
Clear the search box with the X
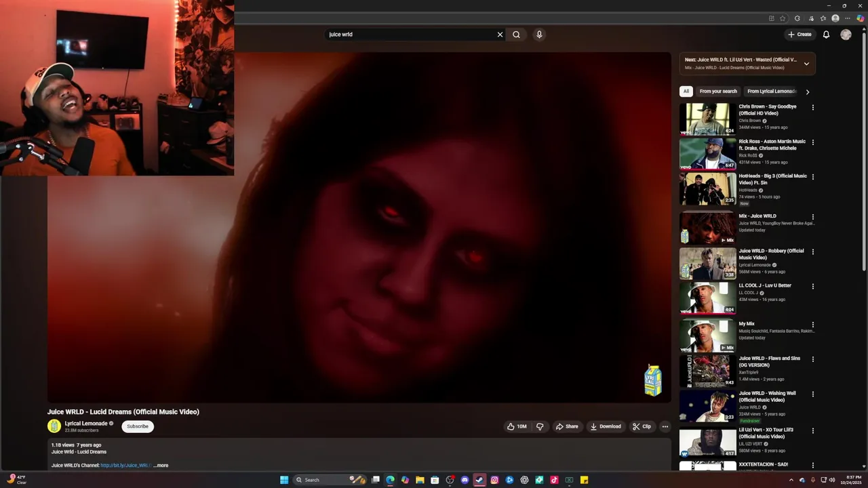[500, 35]
